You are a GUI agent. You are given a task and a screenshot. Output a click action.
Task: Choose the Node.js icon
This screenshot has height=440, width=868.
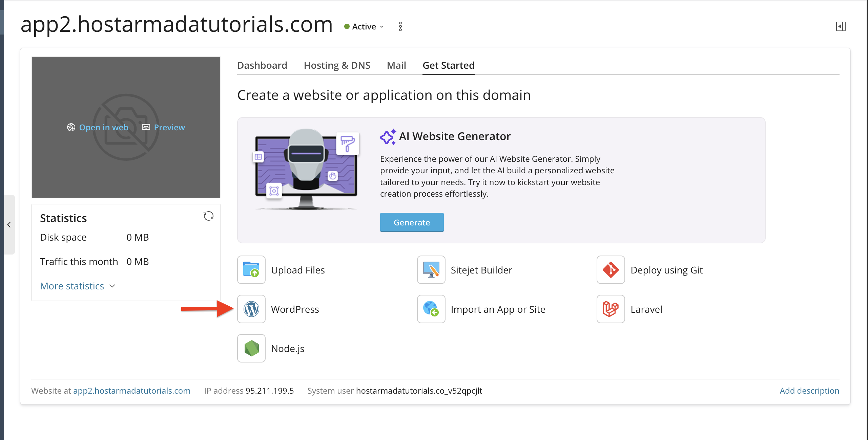tap(251, 348)
